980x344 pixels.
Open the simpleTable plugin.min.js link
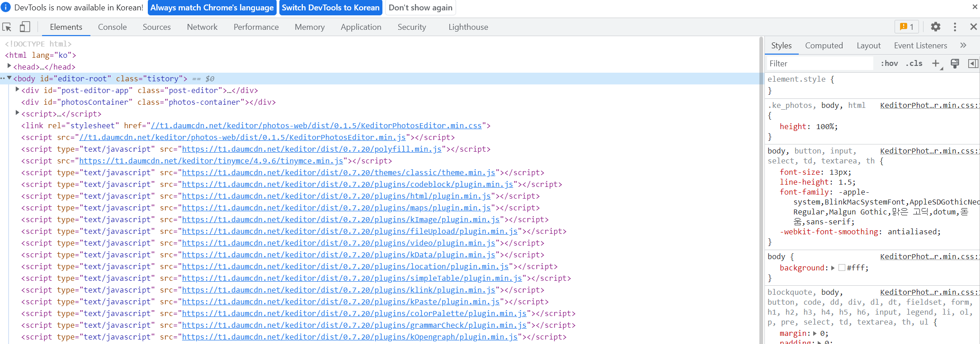tap(352, 278)
